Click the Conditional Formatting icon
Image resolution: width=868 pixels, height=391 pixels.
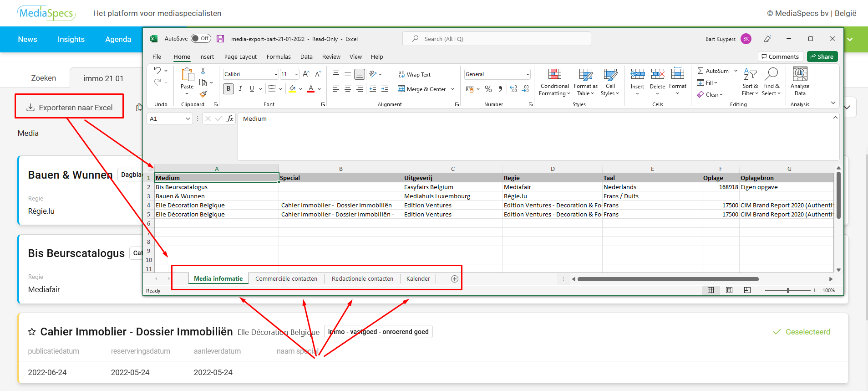(x=554, y=74)
